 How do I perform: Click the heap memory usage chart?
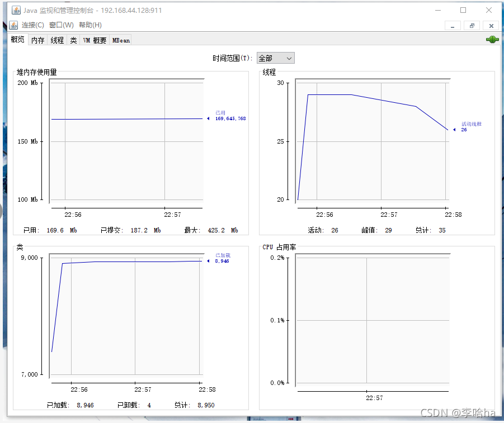click(x=126, y=141)
